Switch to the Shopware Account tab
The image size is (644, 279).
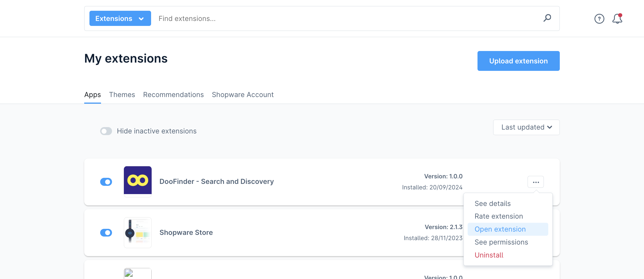(x=243, y=95)
